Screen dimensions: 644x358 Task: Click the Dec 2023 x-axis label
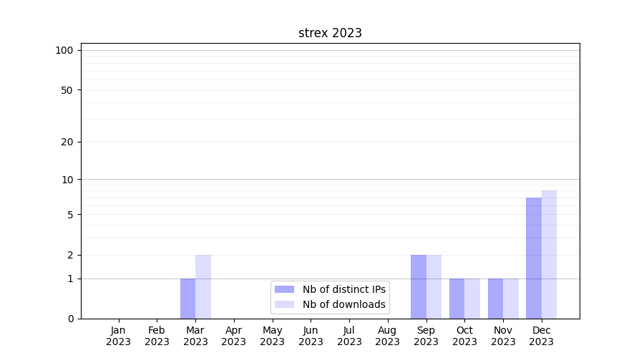pyautogui.click(x=542, y=336)
